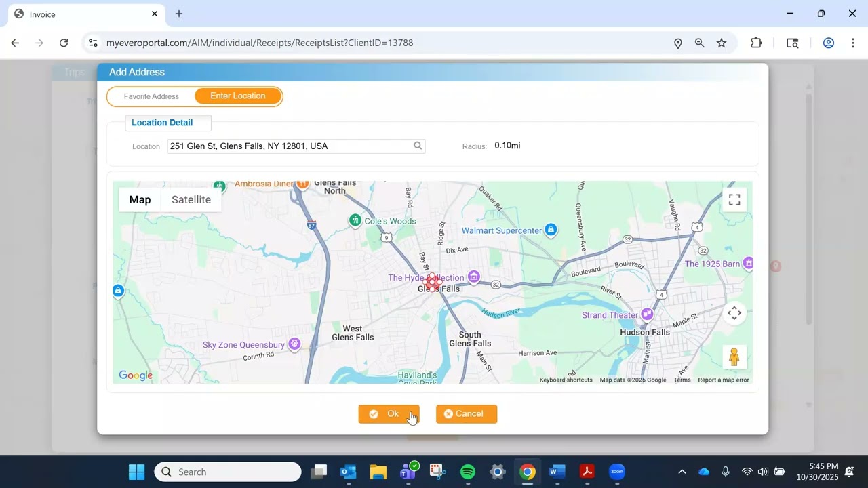Click The 1925 Barn map pin
This screenshot has height=488, width=868.
pyautogui.click(x=748, y=263)
